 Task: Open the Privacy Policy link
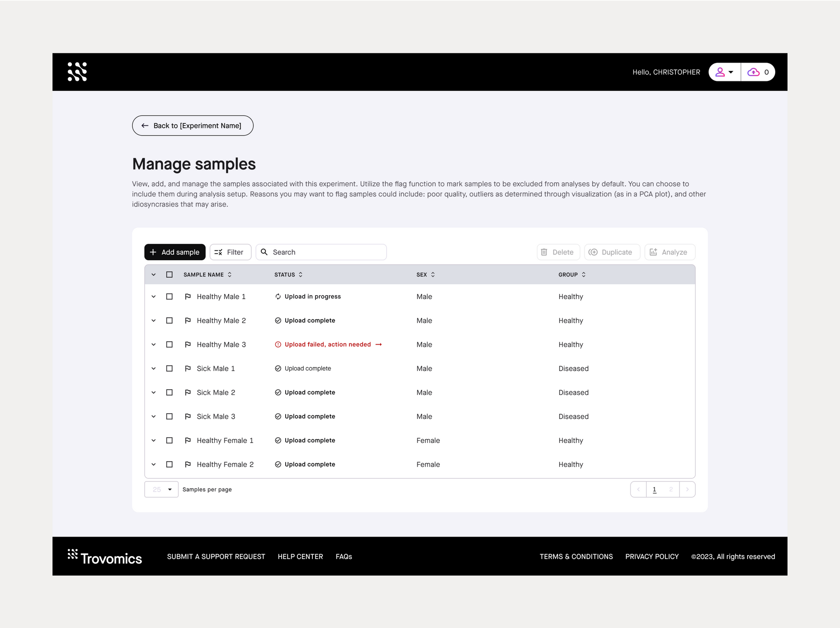(x=652, y=556)
